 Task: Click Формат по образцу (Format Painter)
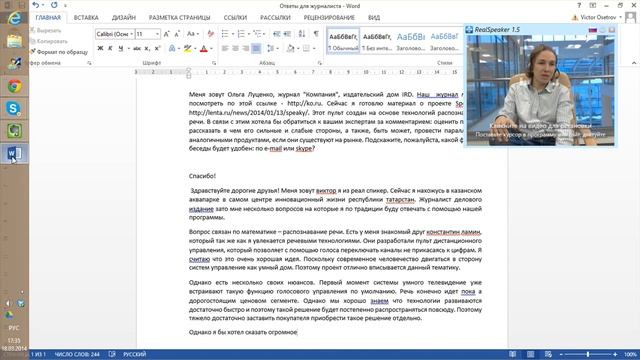tap(59, 52)
